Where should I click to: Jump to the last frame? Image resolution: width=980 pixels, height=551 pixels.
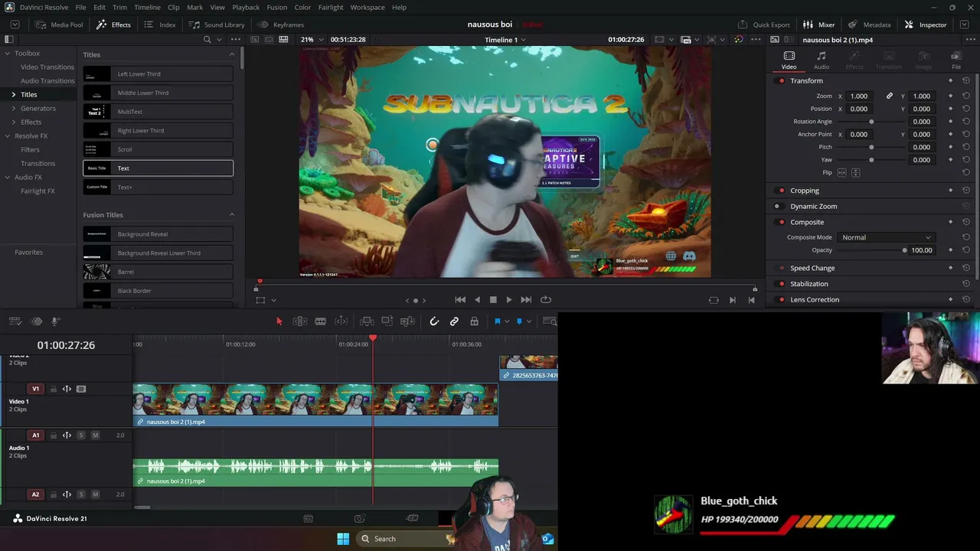[x=526, y=300]
